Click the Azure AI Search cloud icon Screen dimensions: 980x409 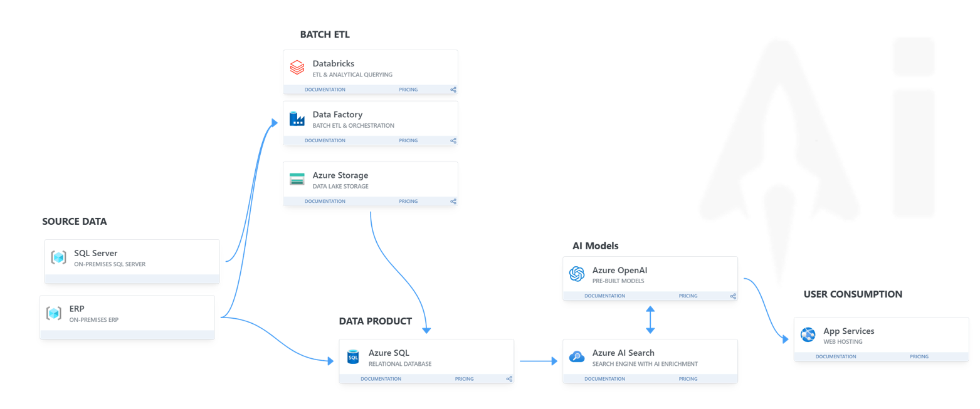tap(577, 357)
